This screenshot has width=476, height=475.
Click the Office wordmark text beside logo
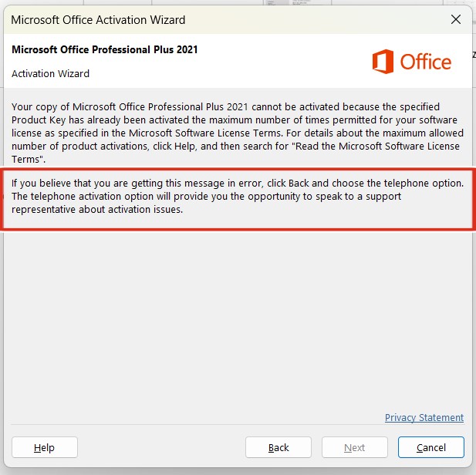pyautogui.click(x=426, y=62)
